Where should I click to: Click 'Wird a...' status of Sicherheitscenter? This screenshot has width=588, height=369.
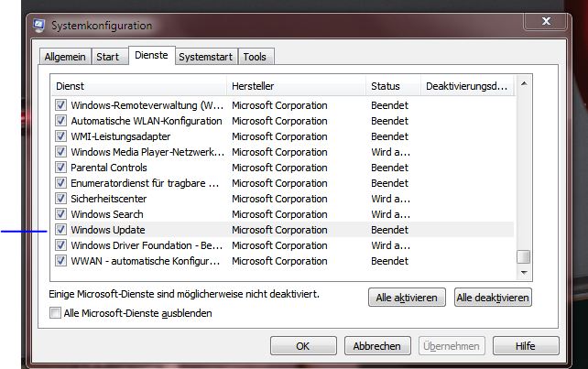pyautogui.click(x=390, y=199)
